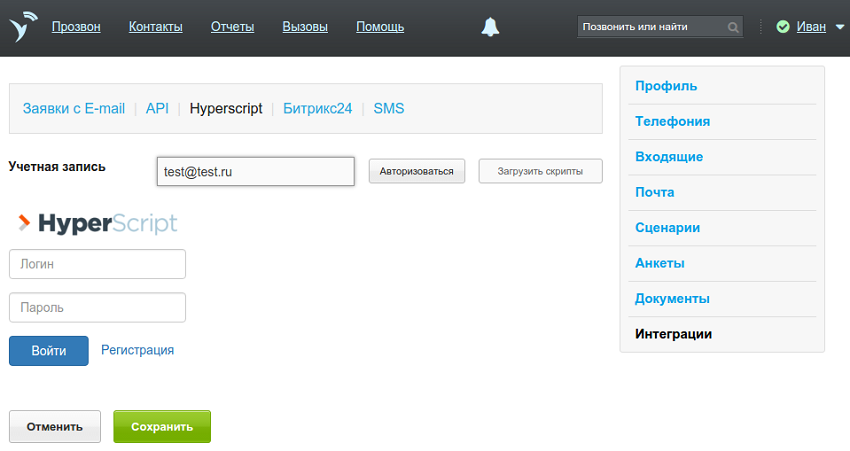Click the green Сохранить button
The width and height of the screenshot is (850, 451).
pyautogui.click(x=161, y=426)
